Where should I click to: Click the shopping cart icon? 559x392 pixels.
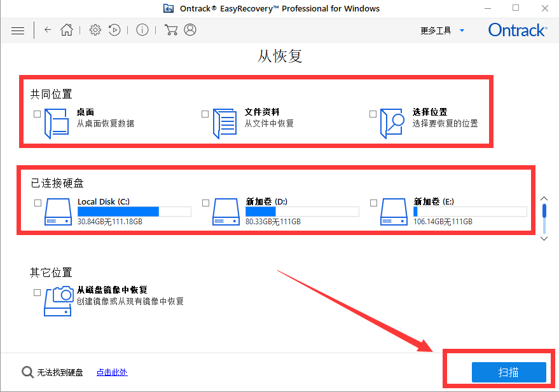pos(171,30)
